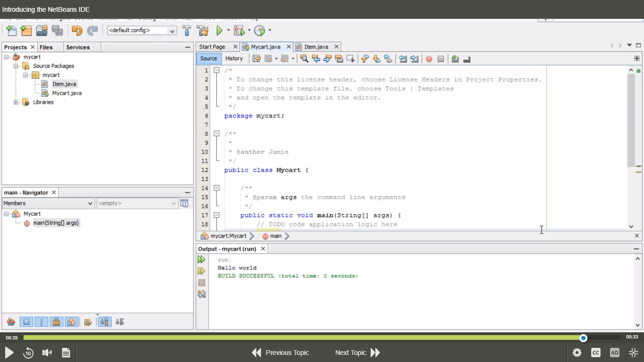Click Show Inherited Members navigator icon
644x362 pixels.
tap(11, 322)
